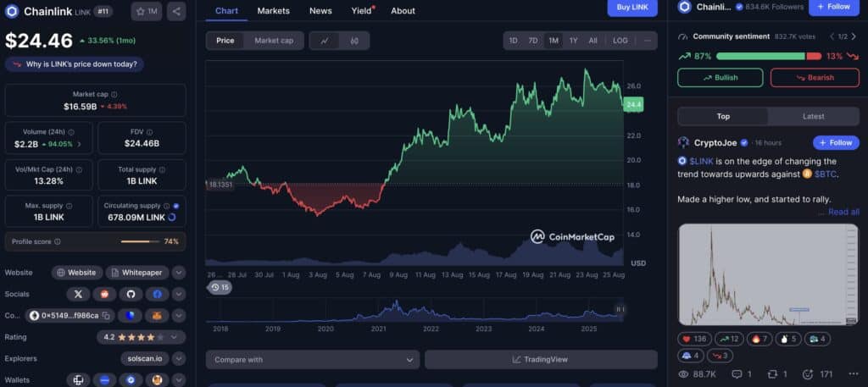Expand the Explorers row chevron
Screen dimensions: 868x387
pyautogui.click(x=178, y=359)
